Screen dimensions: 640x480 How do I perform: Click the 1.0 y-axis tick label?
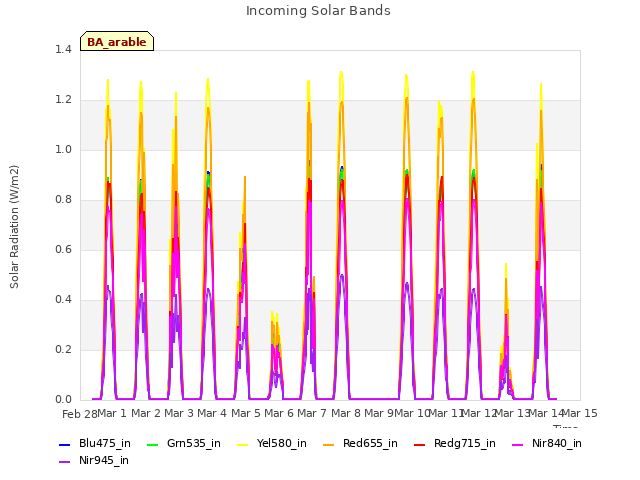(63, 149)
